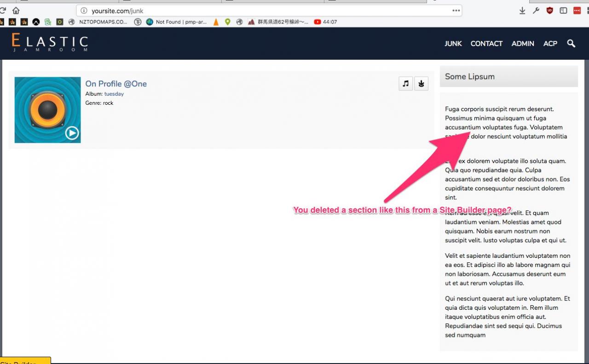
Task: Click the 'Some Lipsum' section heading
Action: pos(470,77)
